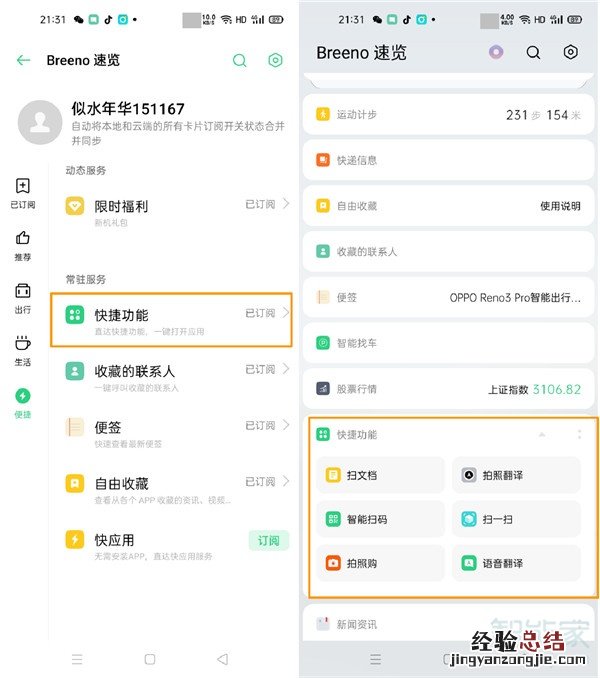Viewport: 600px width, 678px height.
Task: Tap the purple Breeno assistant orb icon
Action: pos(496,52)
